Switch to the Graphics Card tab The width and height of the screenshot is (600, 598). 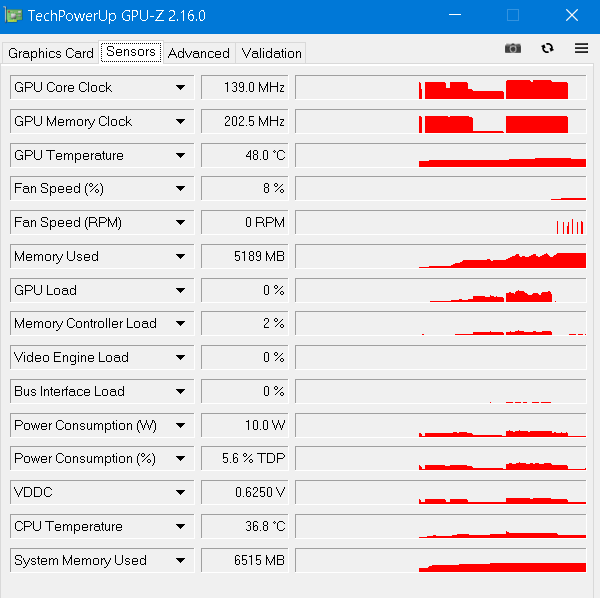pos(51,53)
